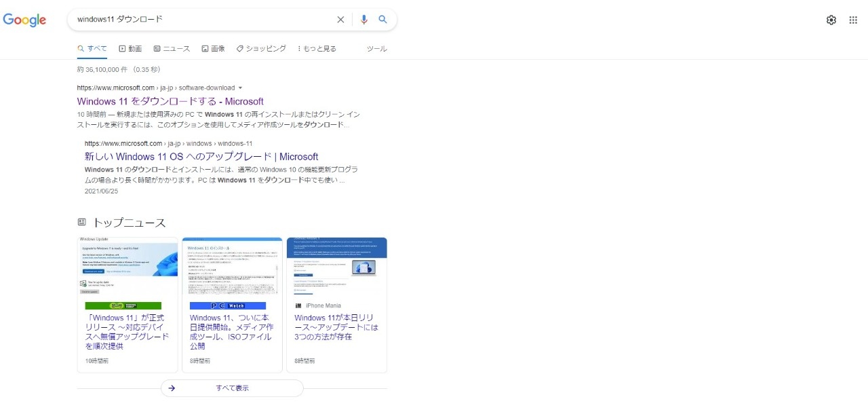Open Google settings gear icon

pos(831,20)
